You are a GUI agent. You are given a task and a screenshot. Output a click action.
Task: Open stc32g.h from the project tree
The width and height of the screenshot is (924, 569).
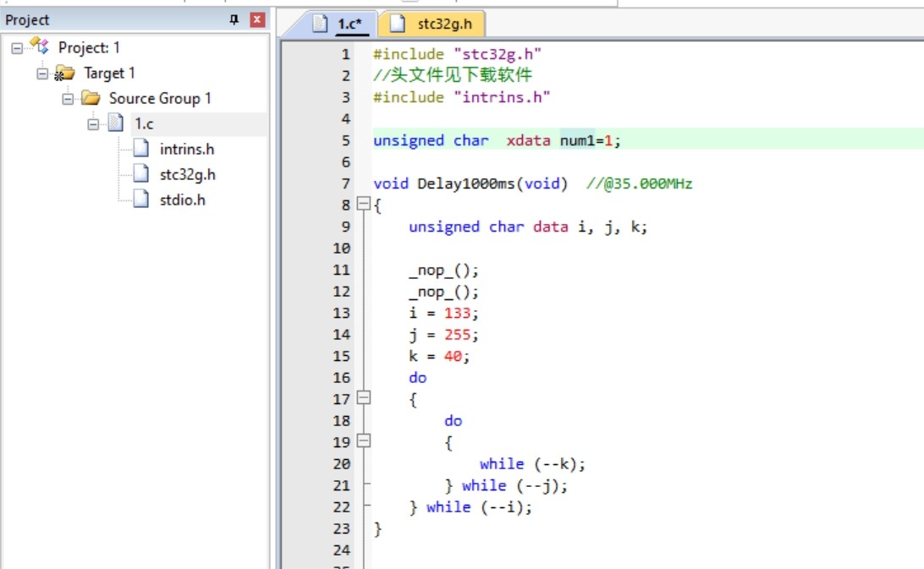coord(187,174)
